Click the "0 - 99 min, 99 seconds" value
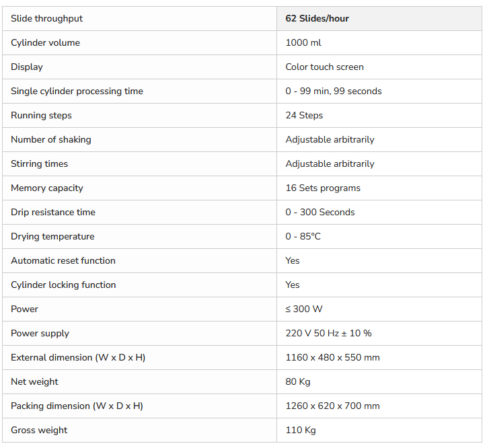The height and width of the screenshot is (448, 487). (333, 91)
